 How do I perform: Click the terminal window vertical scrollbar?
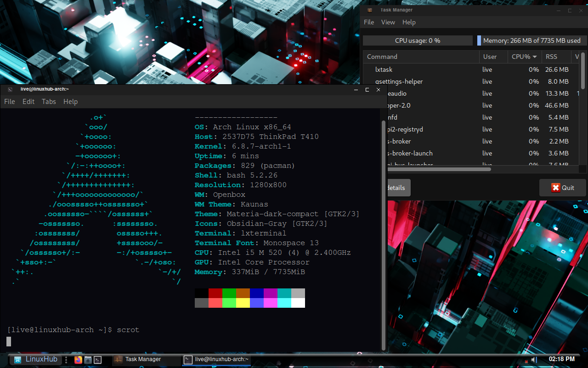tap(384, 236)
